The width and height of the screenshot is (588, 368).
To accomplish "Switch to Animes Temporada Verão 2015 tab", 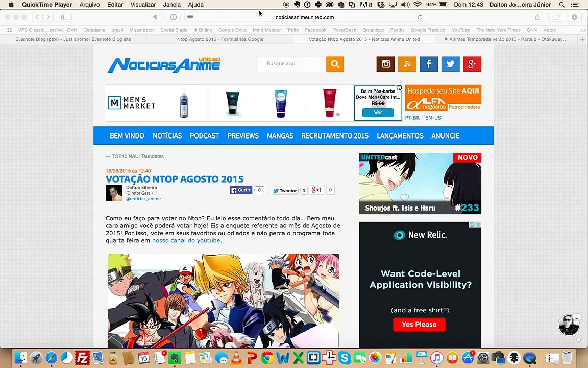I will [506, 39].
